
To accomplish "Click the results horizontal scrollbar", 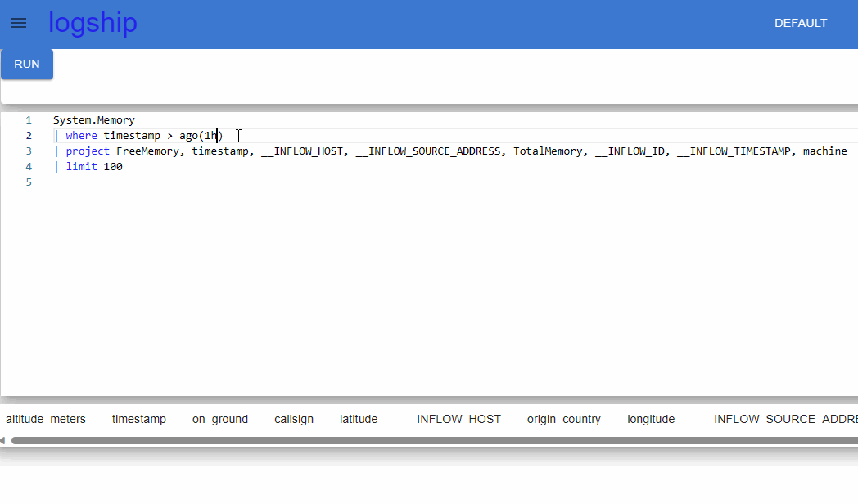I will [435, 440].
